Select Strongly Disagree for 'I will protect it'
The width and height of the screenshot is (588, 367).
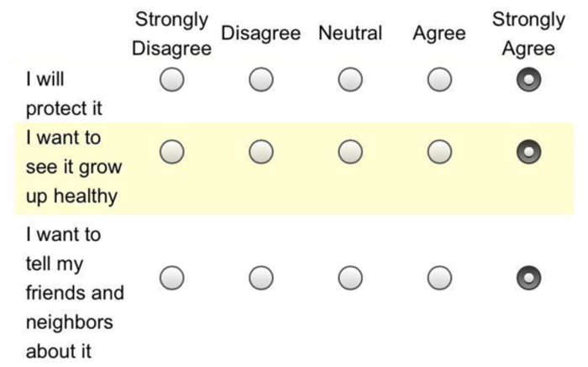pyautogui.click(x=171, y=81)
